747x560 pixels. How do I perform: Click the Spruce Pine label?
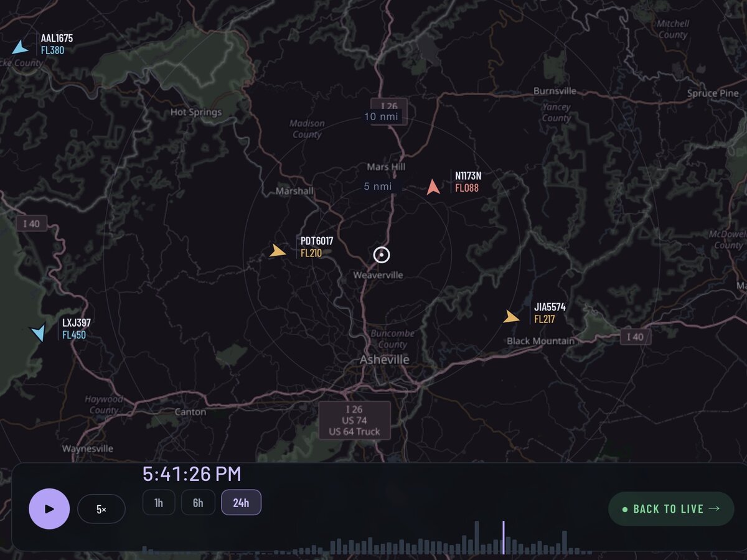coord(713,93)
